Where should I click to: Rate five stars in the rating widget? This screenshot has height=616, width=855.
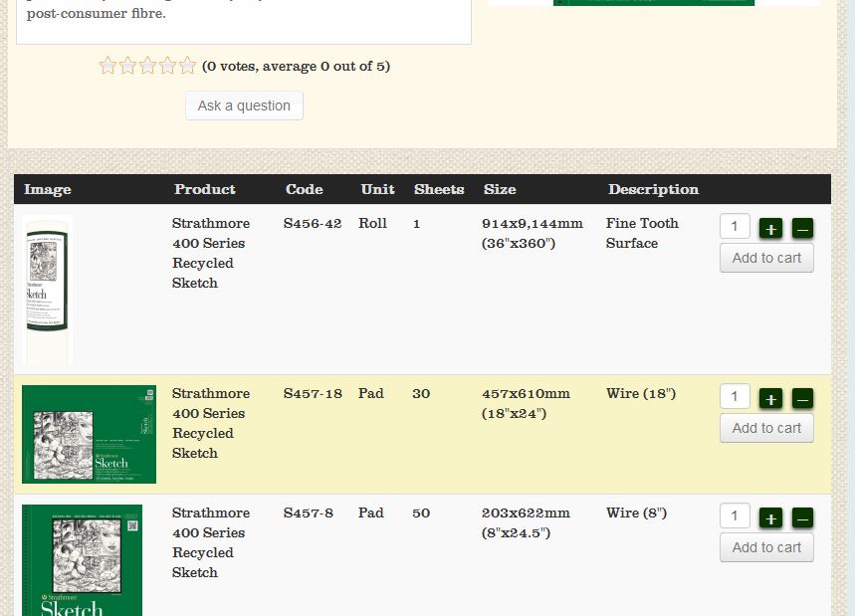tap(187, 66)
